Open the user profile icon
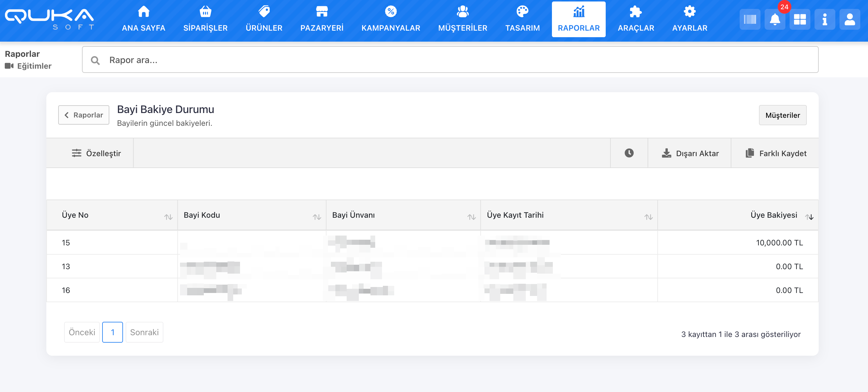 coord(850,20)
